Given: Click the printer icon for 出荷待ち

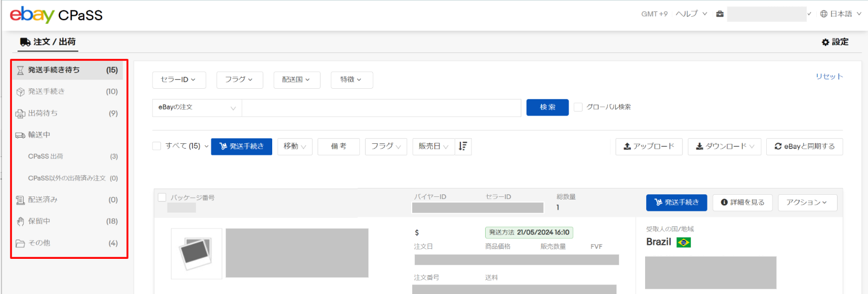Looking at the screenshot, I should click(20, 113).
